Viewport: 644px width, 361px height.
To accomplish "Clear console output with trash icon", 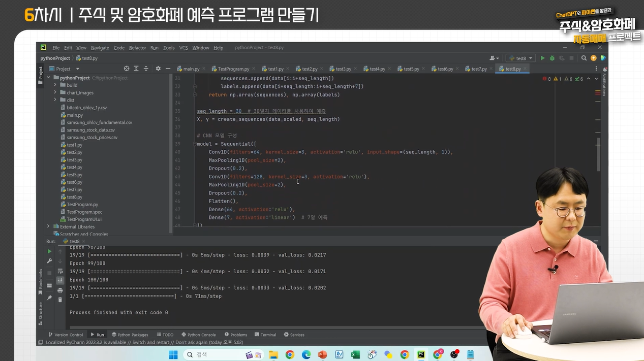I will point(60,300).
